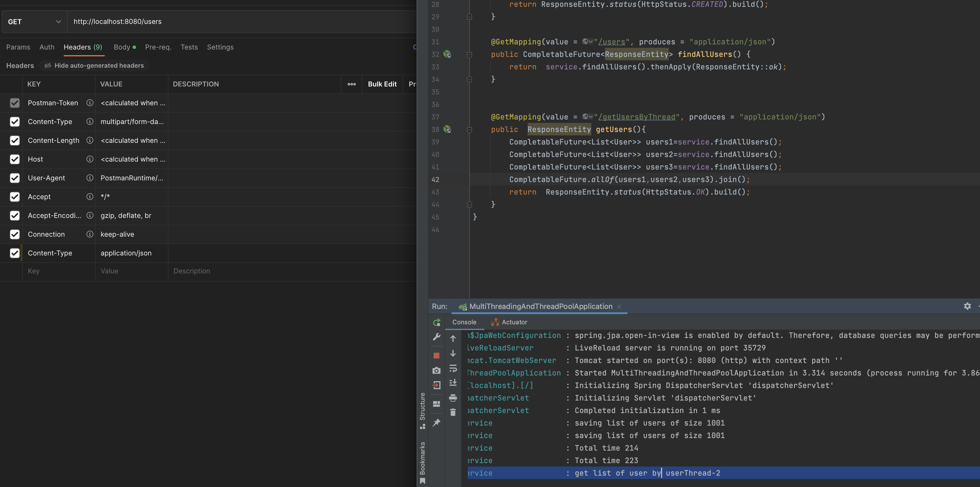Image resolution: width=980 pixels, height=487 pixels.
Task: Disable the Accept-Encoding header checkbox
Action: click(15, 216)
